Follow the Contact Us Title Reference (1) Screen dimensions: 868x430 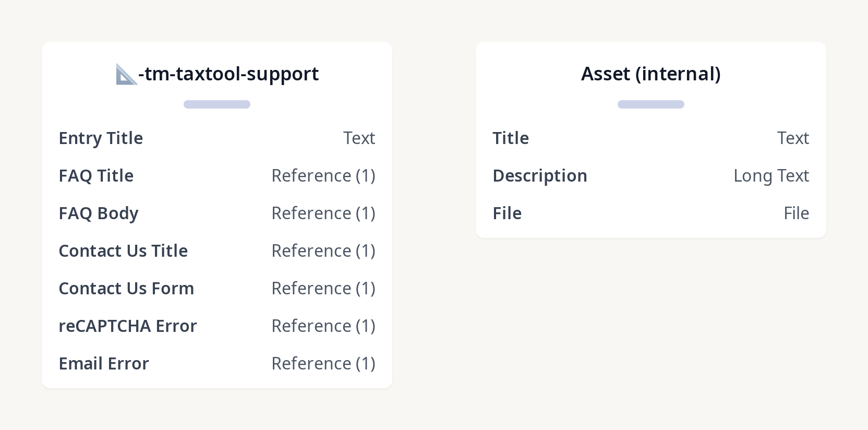(323, 251)
